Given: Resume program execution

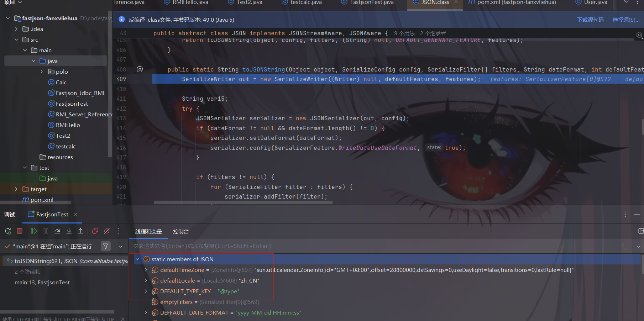Looking at the screenshot, I should click(x=34, y=231).
